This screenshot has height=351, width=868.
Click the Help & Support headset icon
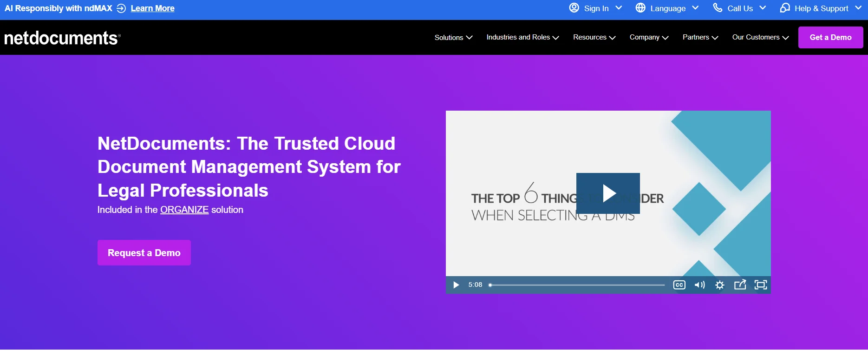[785, 8]
